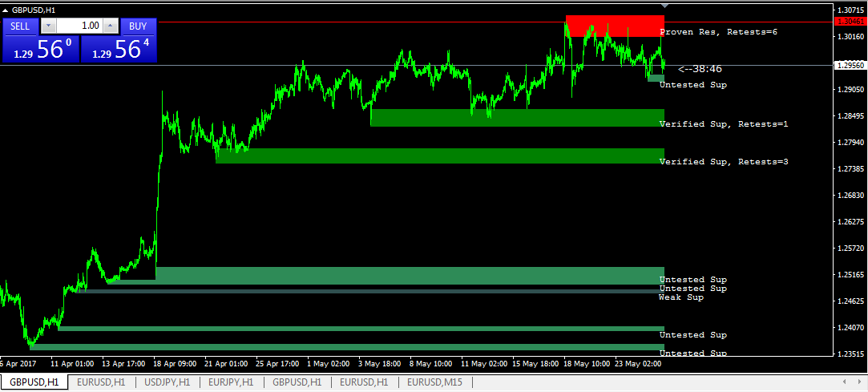Screen dimensions: 868x392
Task: Click the 'Verified Sup, Retests=3' label
Action: pos(724,162)
